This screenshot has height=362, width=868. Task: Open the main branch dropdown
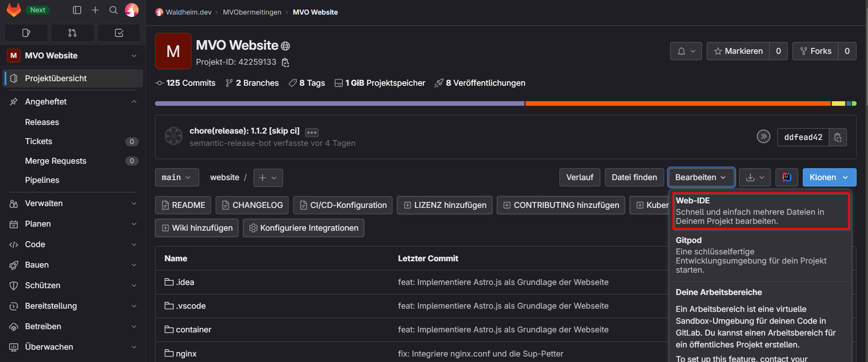[x=176, y=177]
